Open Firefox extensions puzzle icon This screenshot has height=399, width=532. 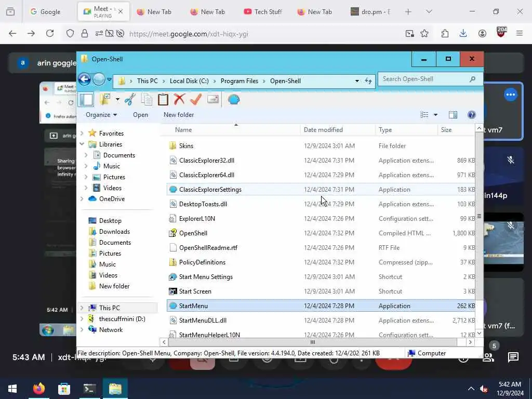click(x=445, y=33)
